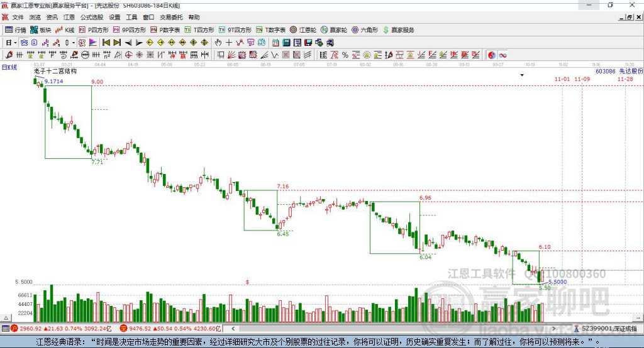Open the P四方形 tool
This screenshot has height=348, width=644.
point(94,30)
